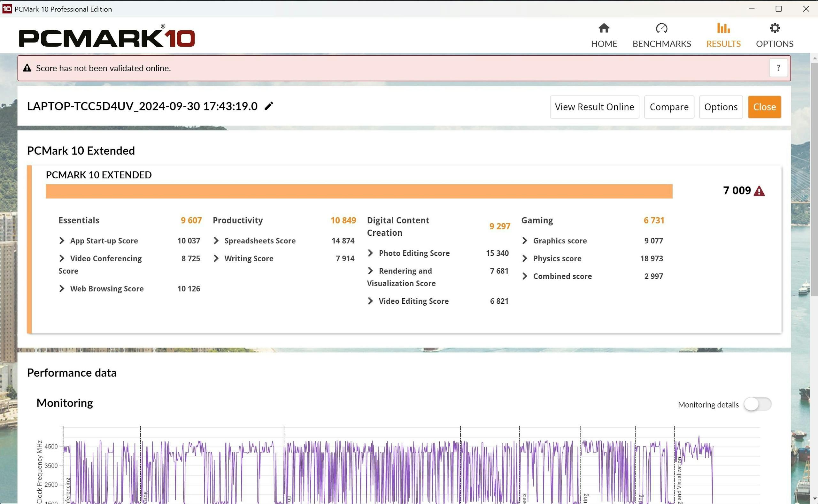Click the PCMark 10 Extended heading

click(x=81, y=151)
